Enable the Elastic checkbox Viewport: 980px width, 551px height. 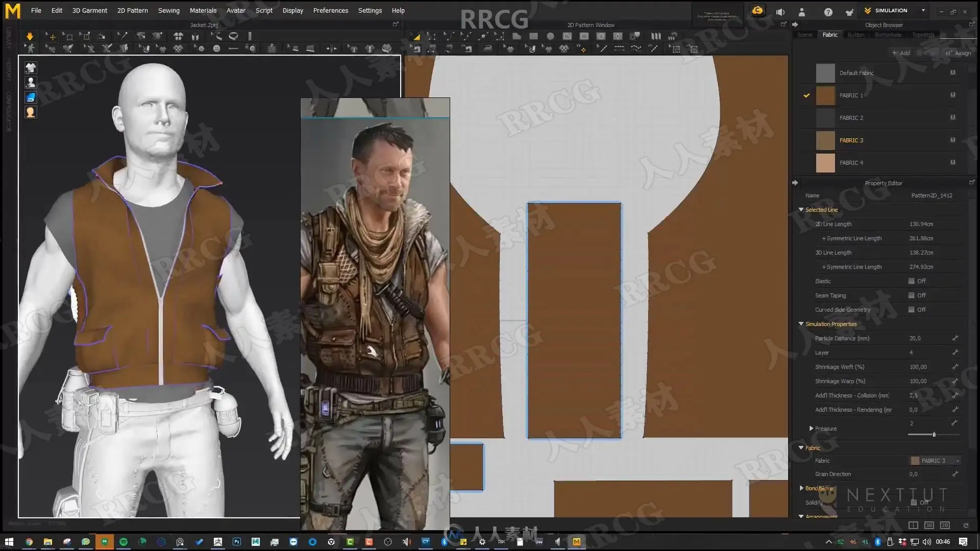click(911, 281)
